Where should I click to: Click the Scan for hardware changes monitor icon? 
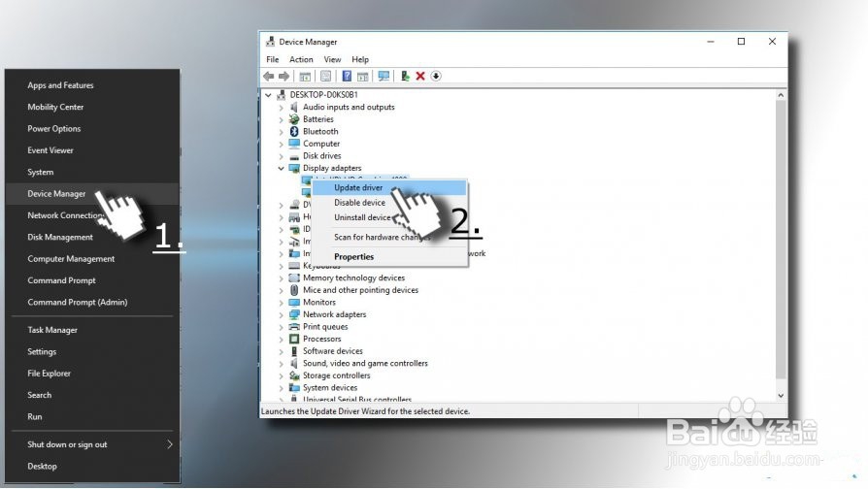pos(384,77)
